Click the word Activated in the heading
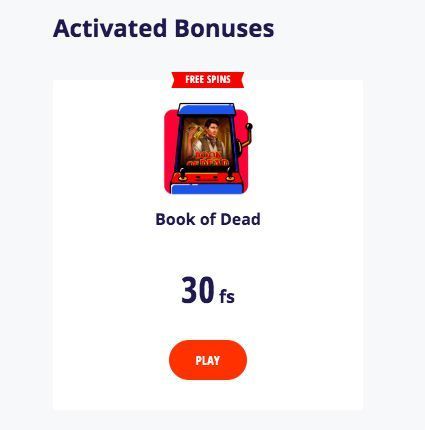The width and height of the screenshot is (425, 430). coord(110,28)
